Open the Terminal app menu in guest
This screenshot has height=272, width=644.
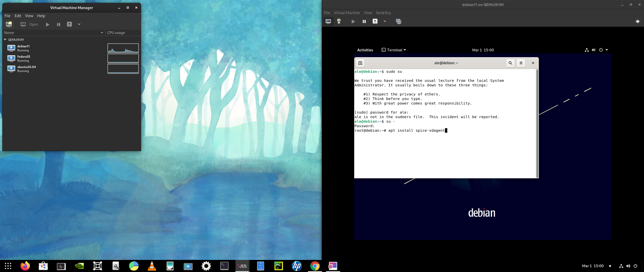coord(394,50)
